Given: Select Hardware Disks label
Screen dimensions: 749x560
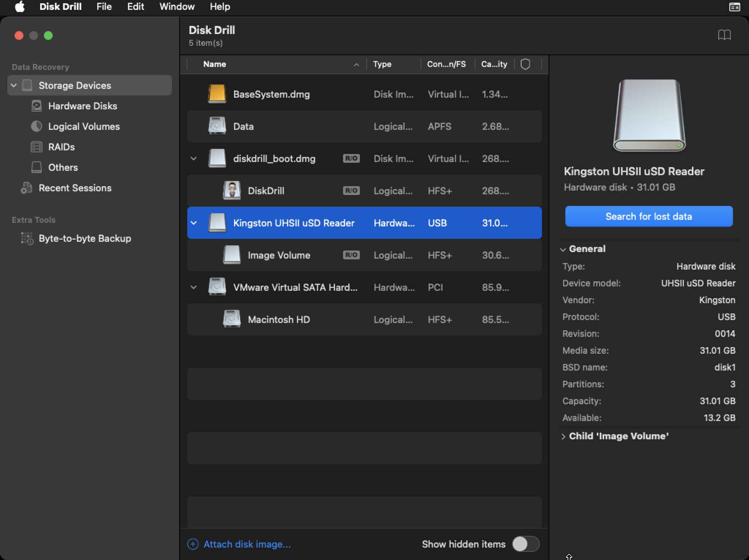Looking at the screenshot, I should (x=83, y=106).
